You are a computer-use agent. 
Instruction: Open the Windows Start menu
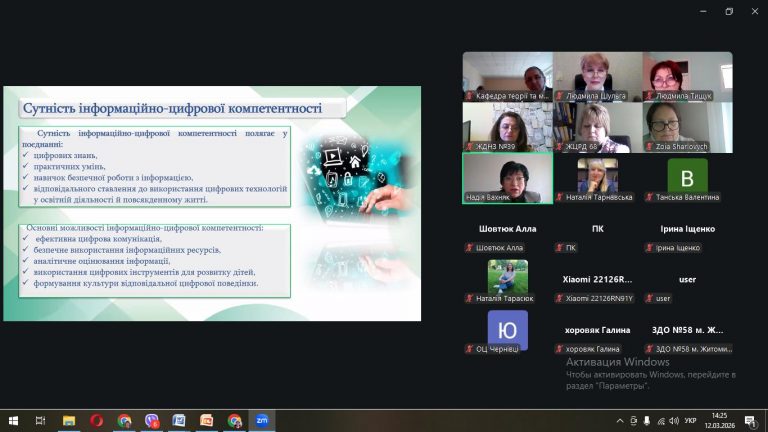pyautogui.click(x=13, y=421)
